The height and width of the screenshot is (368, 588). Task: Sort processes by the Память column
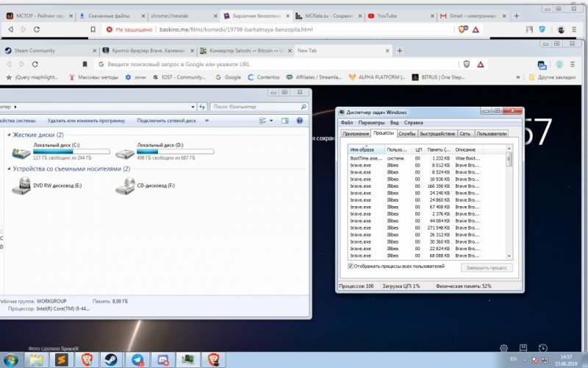[x=439, y=149]
